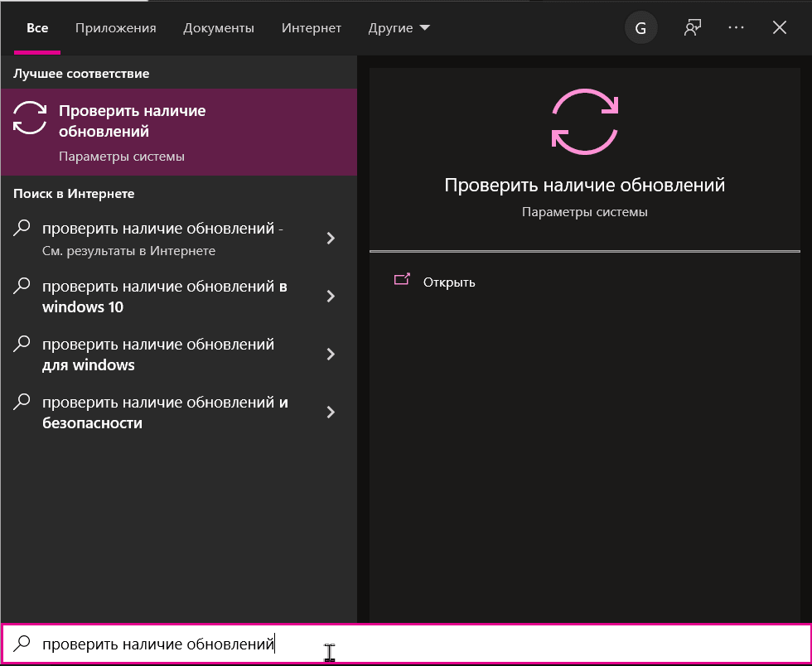The image size is (812, 666).
Task: Click the G user account avatar
Action: (640, 28)
